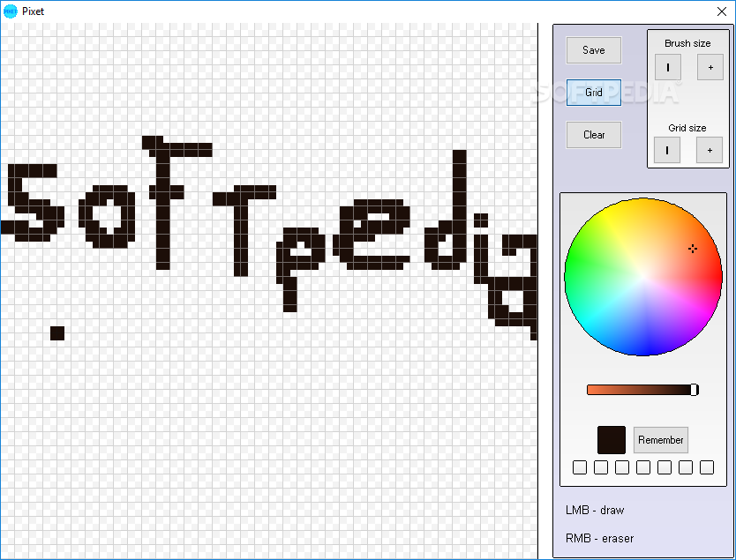Screen dimensions: 736x560
Task: Click the drawn letter S on canvas
Action: coord(33,203)
